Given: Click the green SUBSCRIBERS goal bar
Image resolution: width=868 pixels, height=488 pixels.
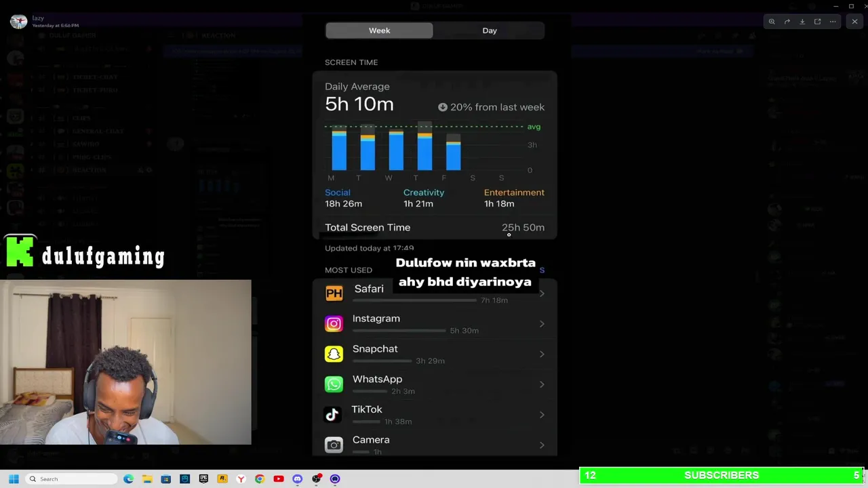Looking at the screenshot, I should (x=722, y=475).
